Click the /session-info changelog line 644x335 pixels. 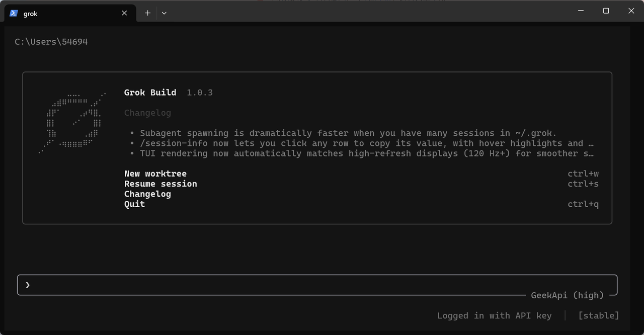click(361, 143)
